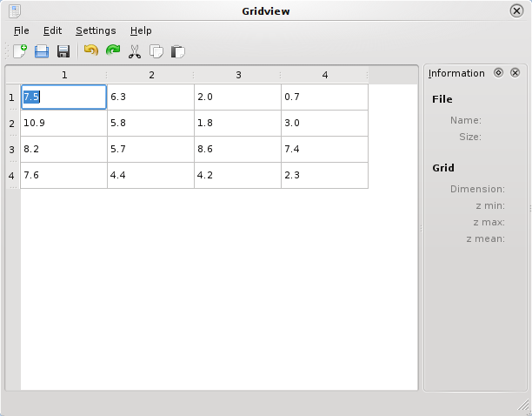Float the Information panel
This screenshot has height=416, width=532.
498,73
